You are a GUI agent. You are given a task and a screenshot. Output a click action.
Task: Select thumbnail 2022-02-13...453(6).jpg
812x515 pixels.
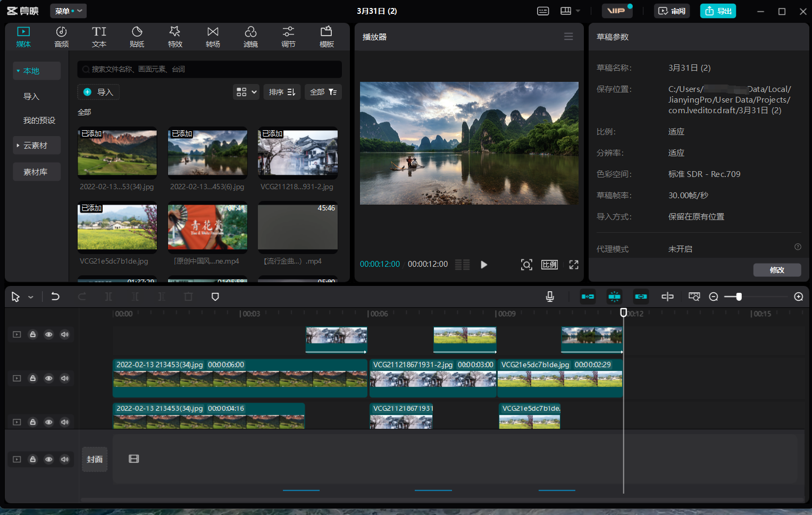coord(207,153)
